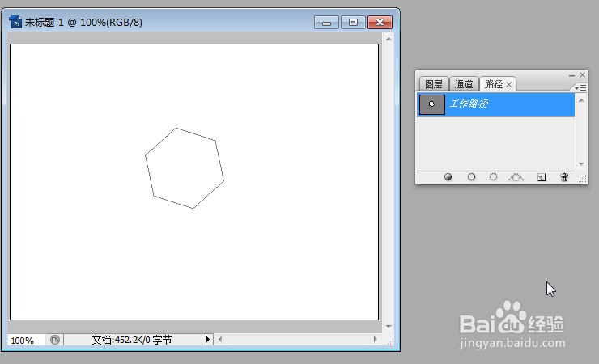Viewport: 599px width, 364px height.
Task: Select the 工作路径 row
Action: click(x=496, y=104)
